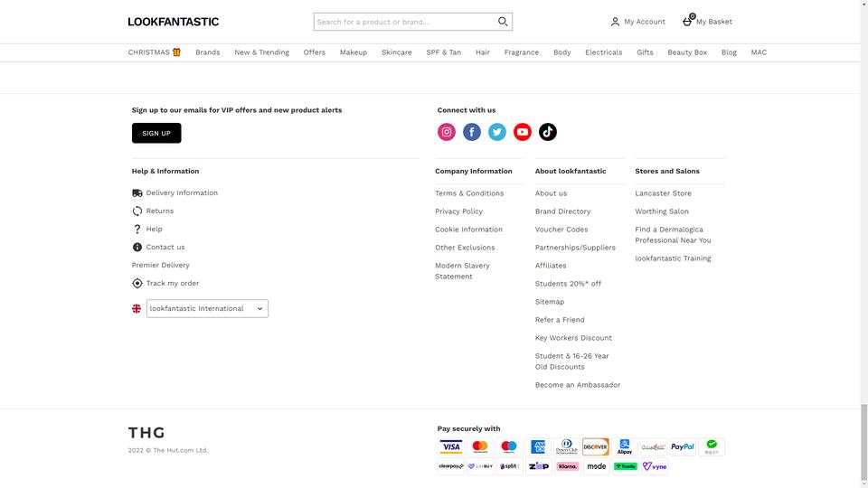Open the Returns link
868x488 pixels.
(159, 211)
